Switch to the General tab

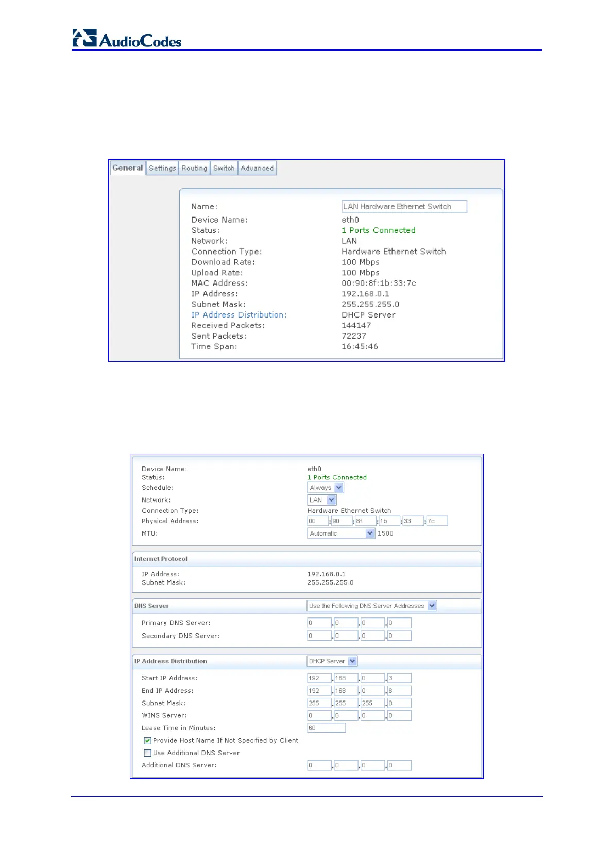[x=128, y=168]
